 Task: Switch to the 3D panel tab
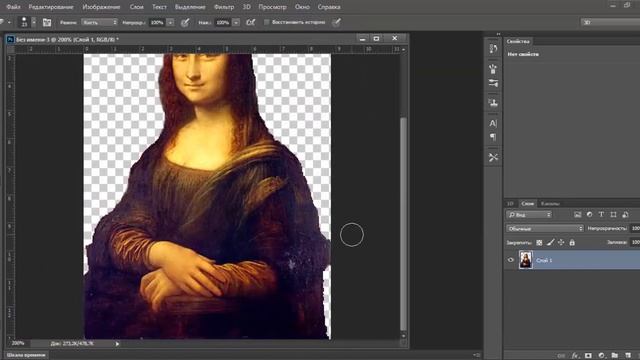pyautogui.click(x=510, y=203)
